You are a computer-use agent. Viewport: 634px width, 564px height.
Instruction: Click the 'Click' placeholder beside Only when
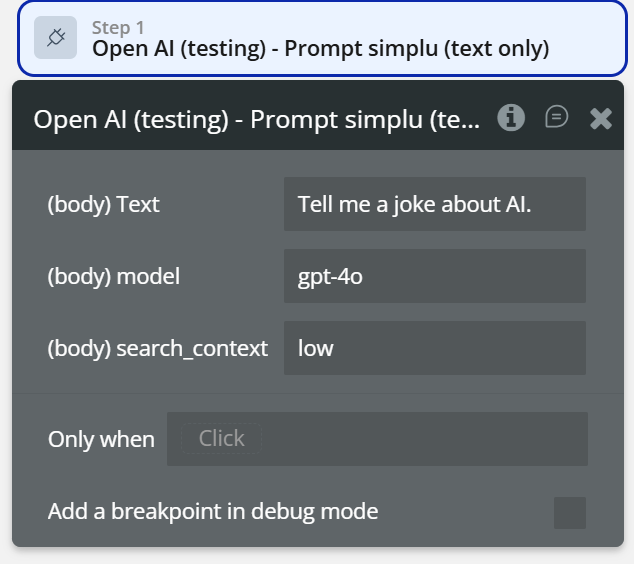(x=221, y=439)
